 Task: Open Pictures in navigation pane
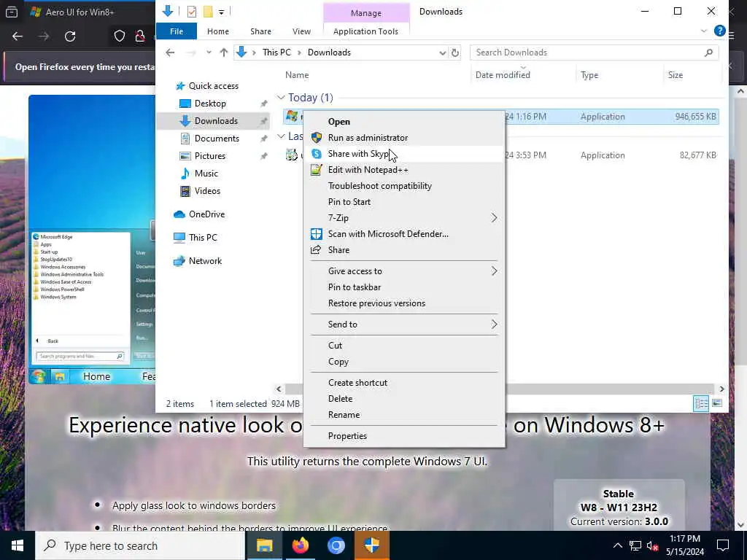pyautogui.click(x=209, y=156)
